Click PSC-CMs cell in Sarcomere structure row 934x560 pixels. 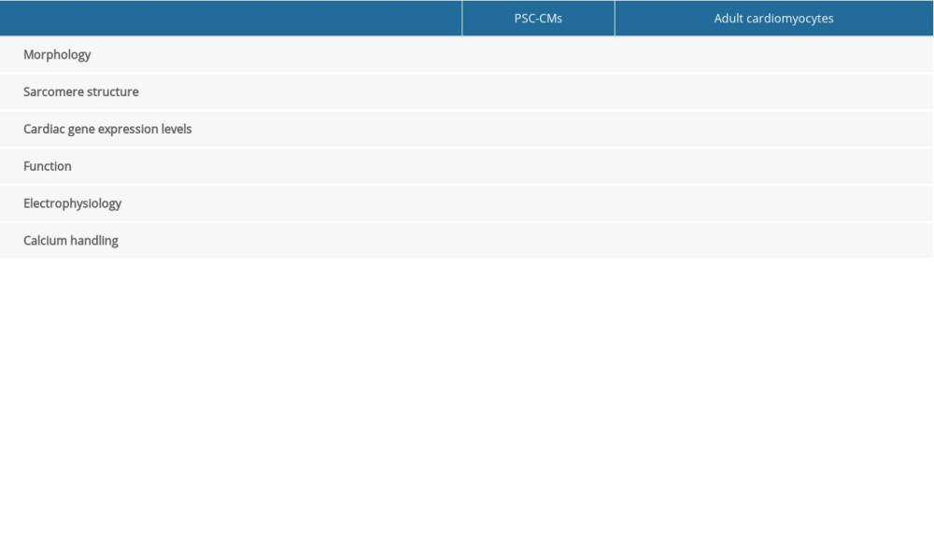538,92
